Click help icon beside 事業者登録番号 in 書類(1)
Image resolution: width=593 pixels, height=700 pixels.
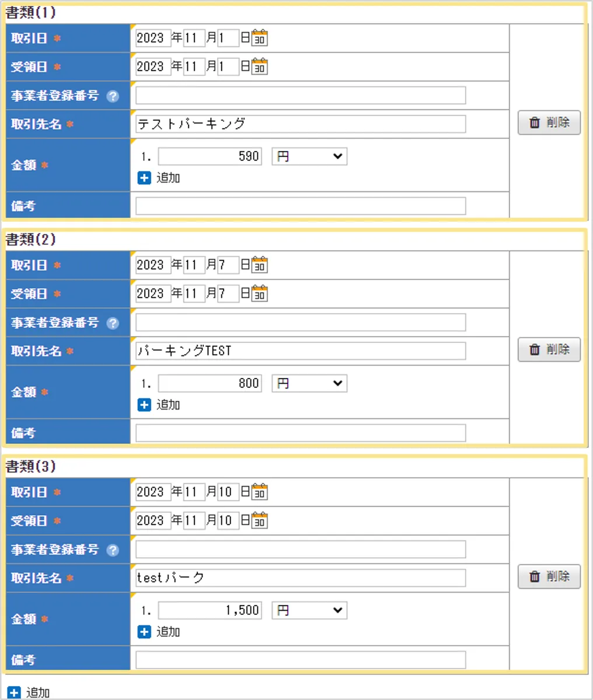[x=113, y=96]
